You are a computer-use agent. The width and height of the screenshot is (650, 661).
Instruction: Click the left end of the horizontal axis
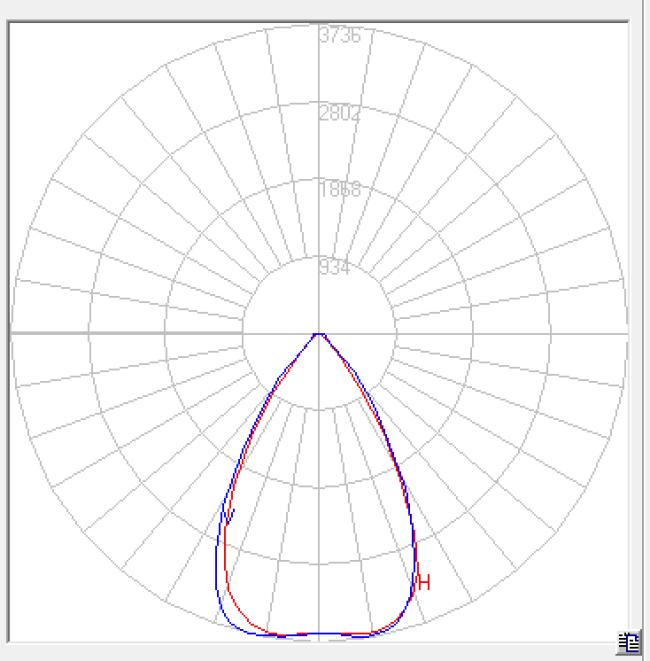pos(16,332)
